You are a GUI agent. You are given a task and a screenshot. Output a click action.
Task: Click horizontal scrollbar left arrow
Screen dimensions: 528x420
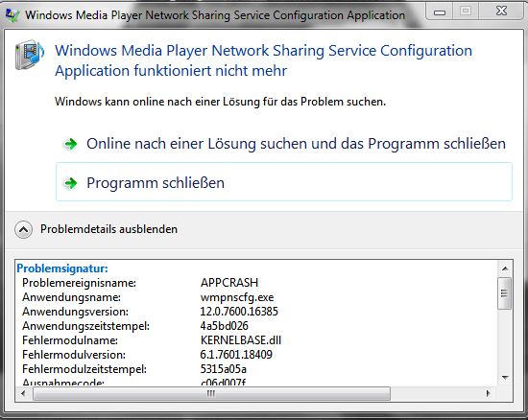[23, 393]
